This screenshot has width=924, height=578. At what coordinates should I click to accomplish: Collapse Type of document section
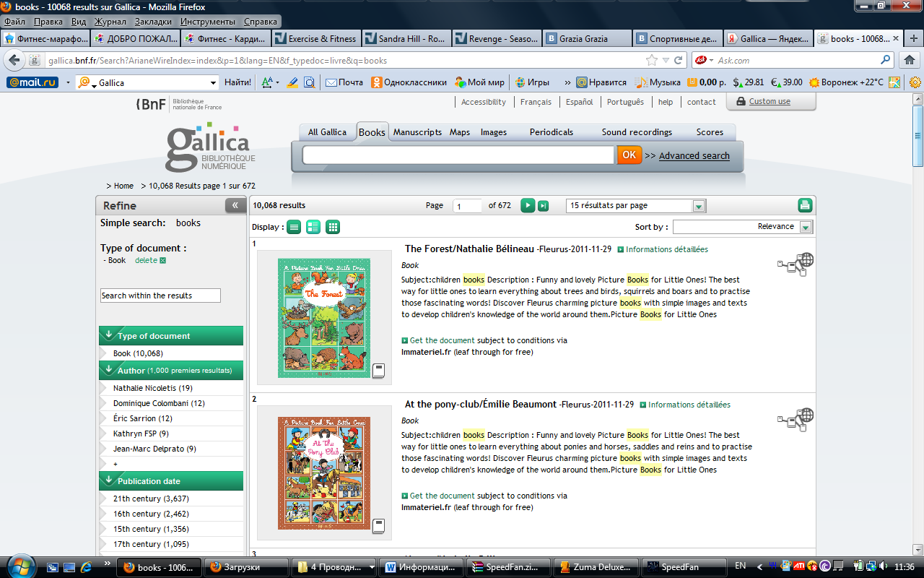(109, 335)
